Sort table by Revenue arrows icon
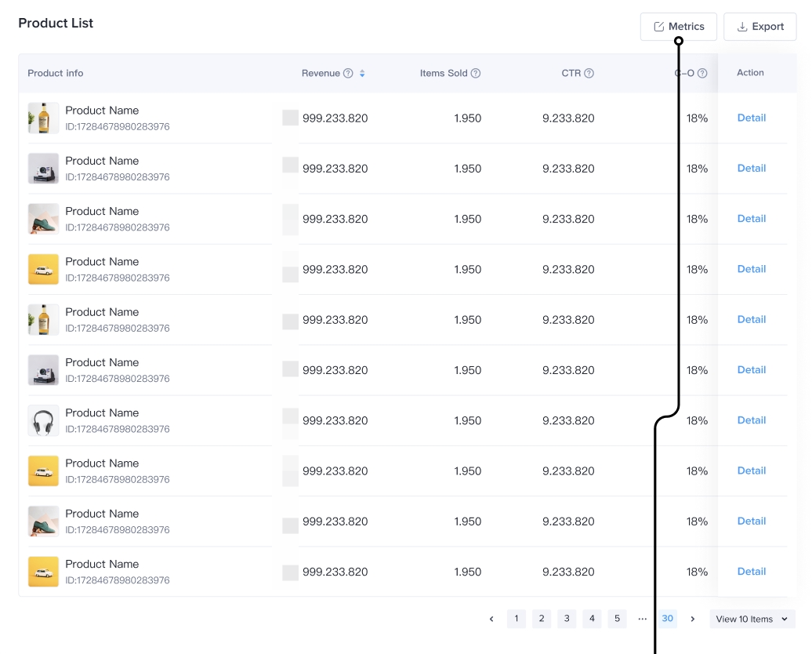This screenshot has width=812, height=654. point(362,74)
